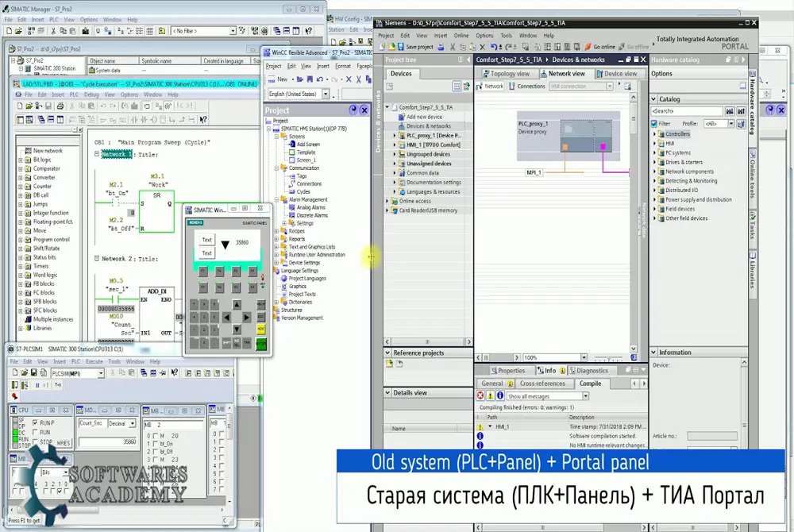This screenshot has height=532, width=794.
Task: Click Add new device in project tree
Action: point(424,117)
